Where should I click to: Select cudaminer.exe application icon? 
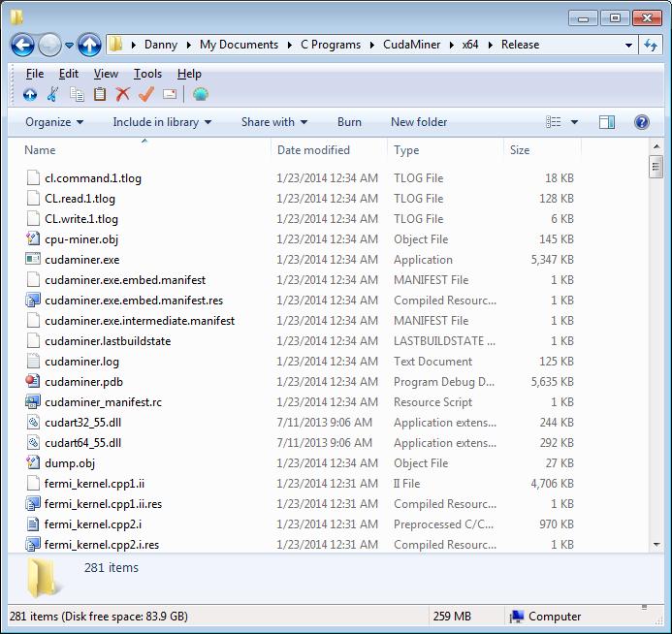pos(33,259)
